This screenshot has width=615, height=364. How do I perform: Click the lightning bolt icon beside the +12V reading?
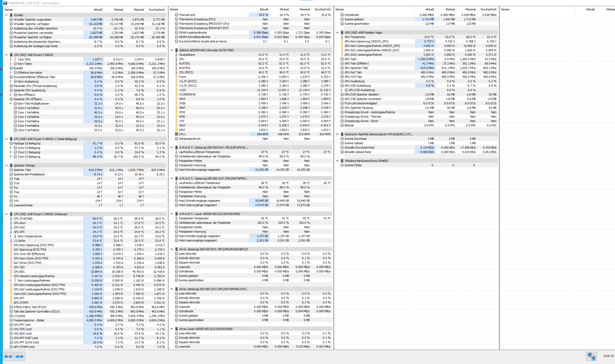pos(177,90)
